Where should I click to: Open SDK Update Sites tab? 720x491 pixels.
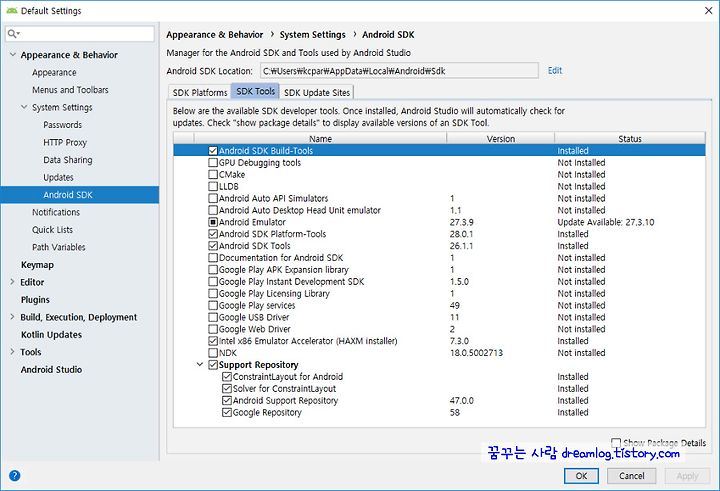[317, 92]
